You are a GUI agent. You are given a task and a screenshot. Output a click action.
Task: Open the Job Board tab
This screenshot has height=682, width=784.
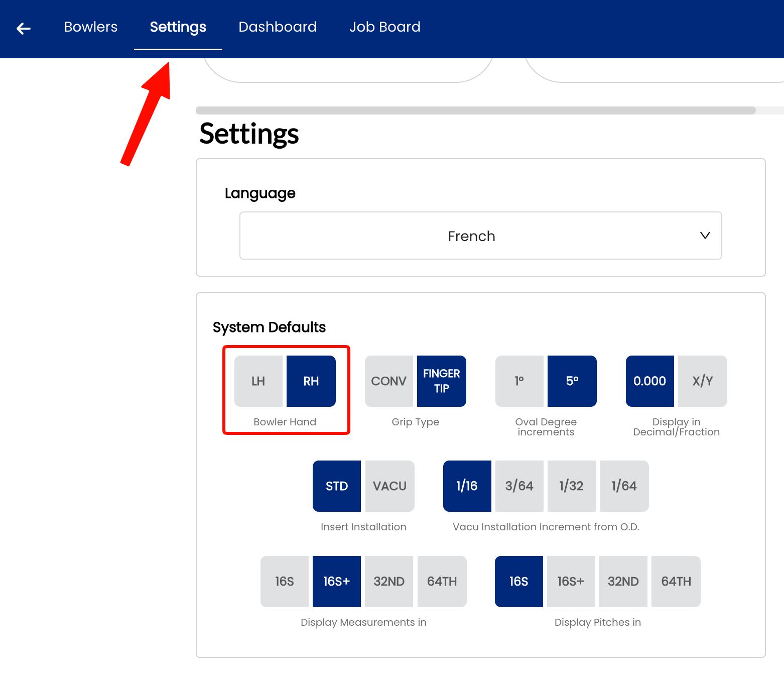coord(385,27)
